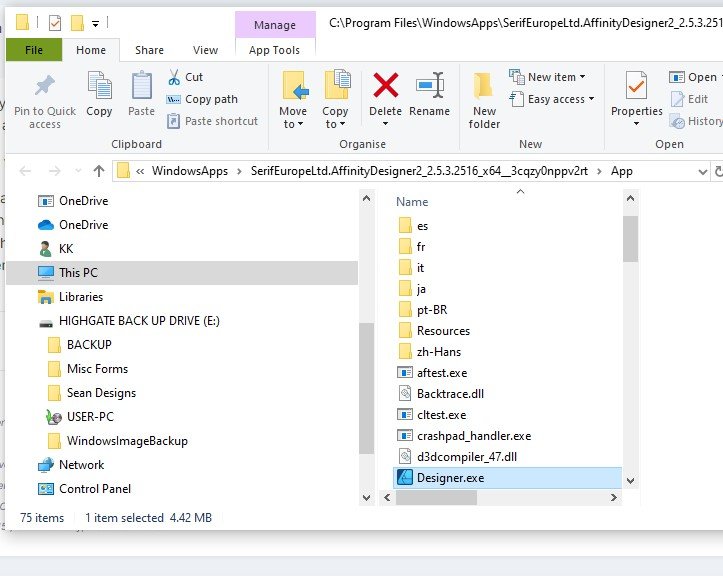723x583 pixels.
Task: Click quick access Properties checkmark icon
Action: 55,23
